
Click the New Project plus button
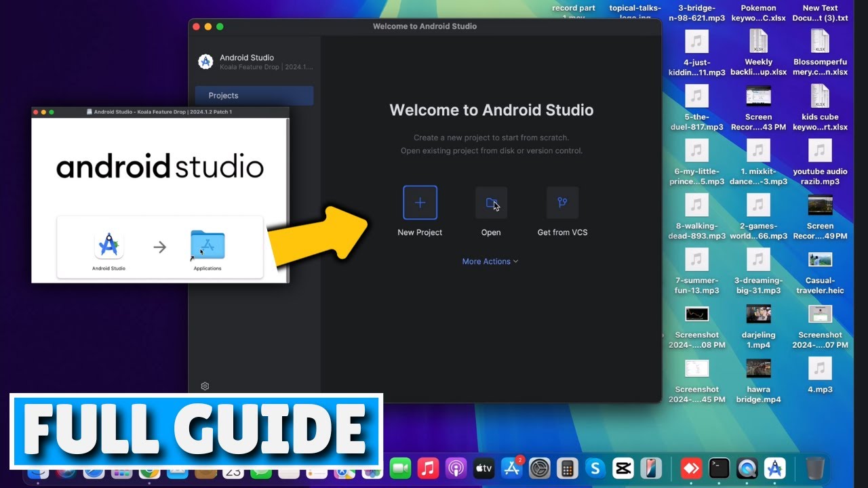pyautogui.click(x=420, y=203)
